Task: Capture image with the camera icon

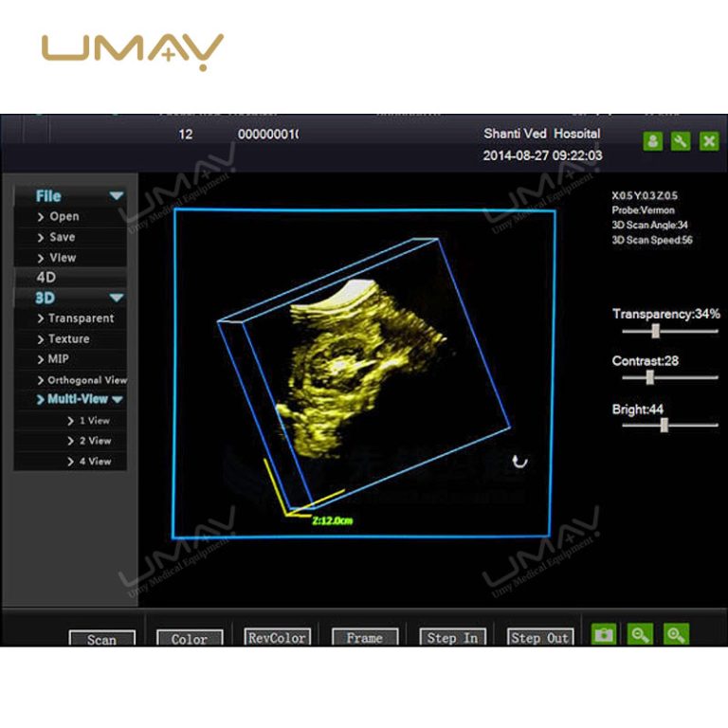Action: pyautogui.click(x=604, y=634)
